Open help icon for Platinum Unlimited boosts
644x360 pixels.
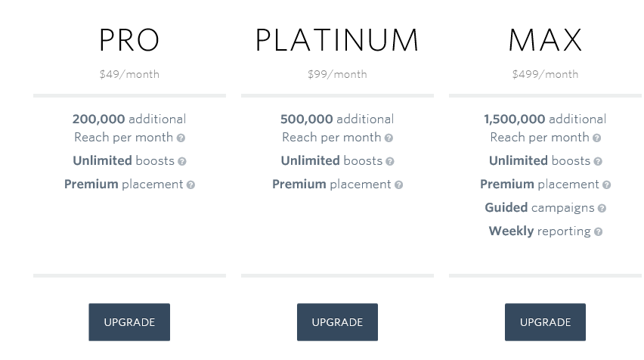click(390, 162)
